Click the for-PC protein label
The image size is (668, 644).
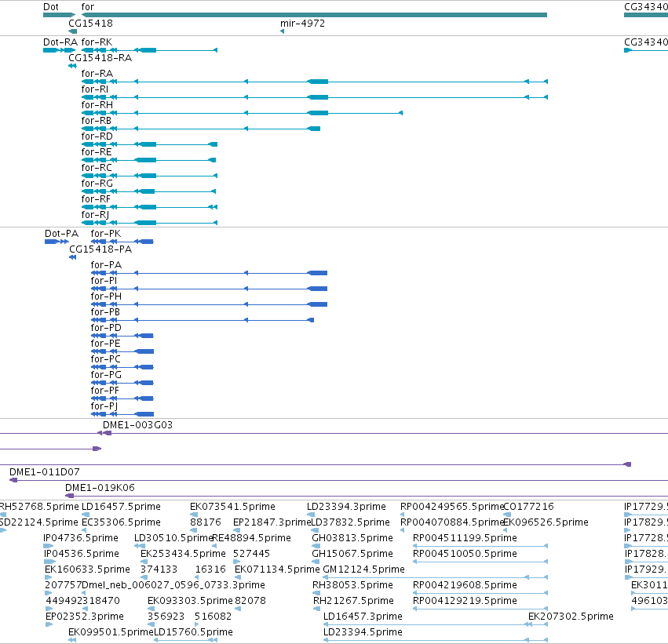pos(105,360)
